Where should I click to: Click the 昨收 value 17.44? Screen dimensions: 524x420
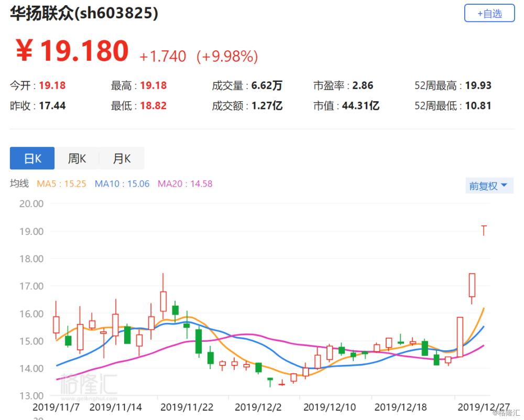click(52, 106)
